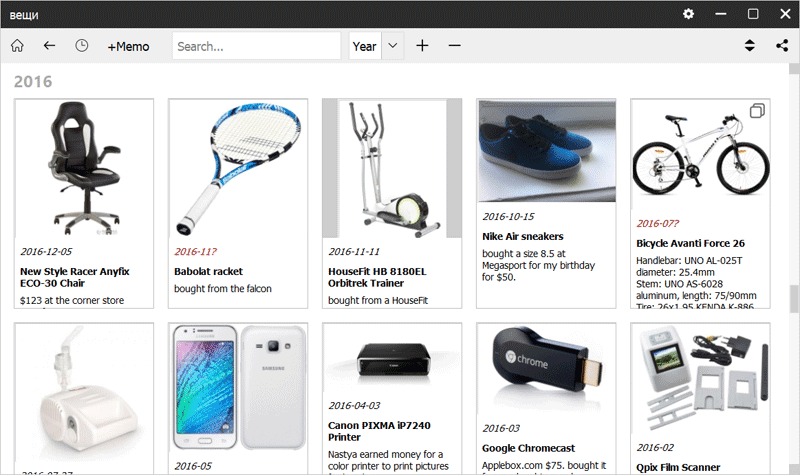Open history with the clock icon
This screenshot has height=475, width=800.
(81, 46)
